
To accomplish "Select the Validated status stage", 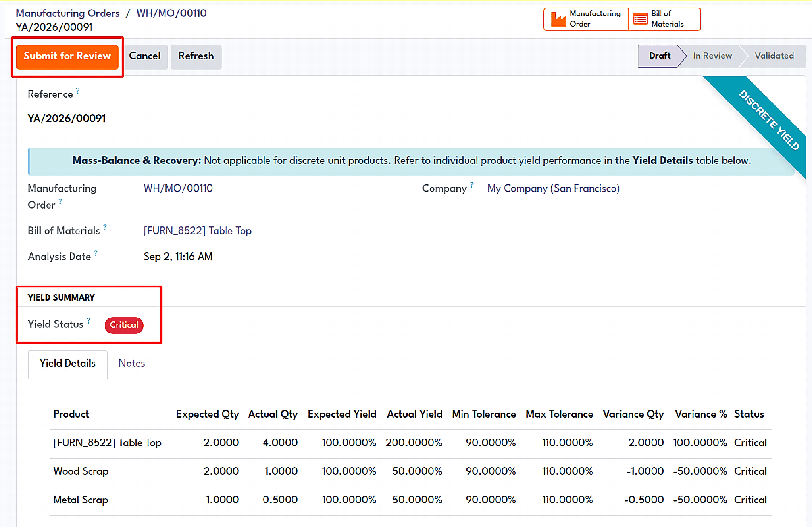I will click(774, 56).
